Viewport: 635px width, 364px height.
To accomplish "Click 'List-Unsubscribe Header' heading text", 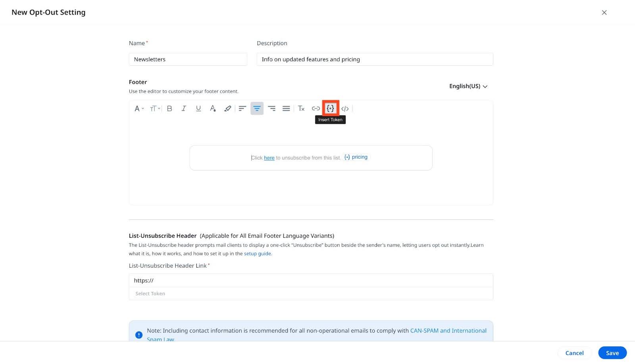I will coord(163,236).
